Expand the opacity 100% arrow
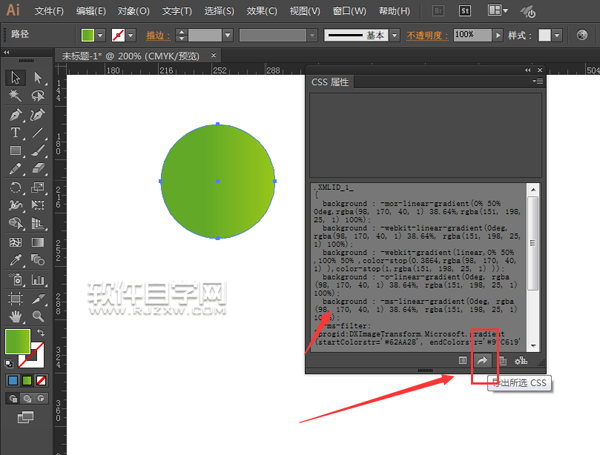Viewport: 600px width, 455px height. coord(497,36)
